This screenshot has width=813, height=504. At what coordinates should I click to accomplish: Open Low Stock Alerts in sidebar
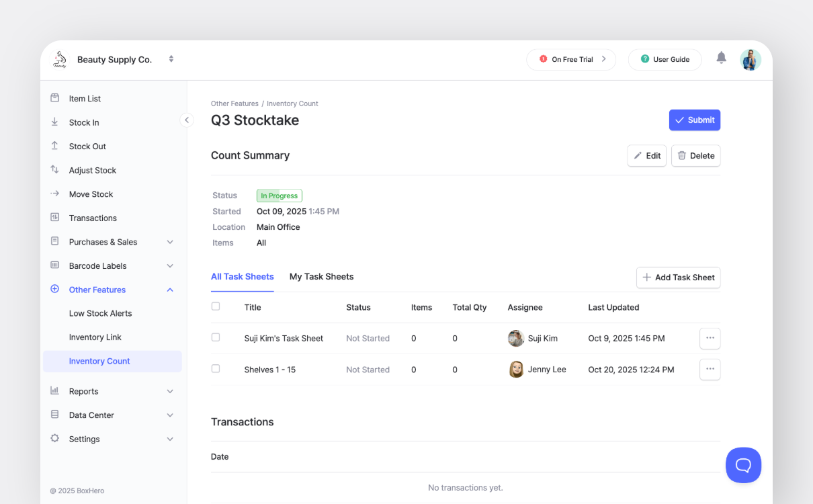pos(100,313)
